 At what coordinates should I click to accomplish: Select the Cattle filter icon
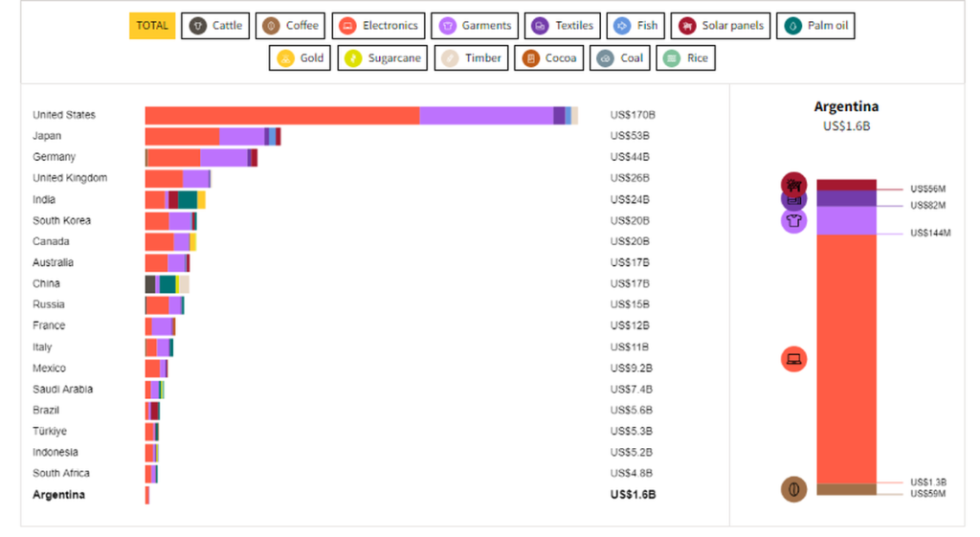[198, 26]
